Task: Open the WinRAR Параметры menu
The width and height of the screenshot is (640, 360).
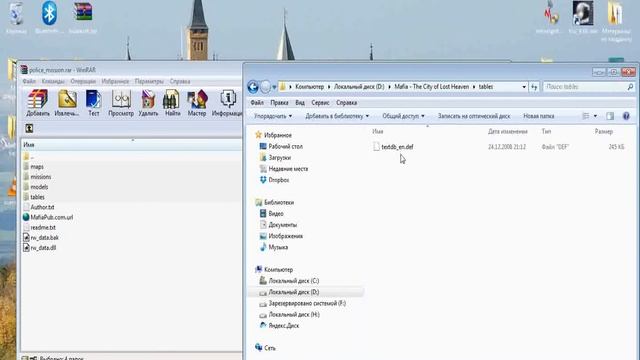Action: click(x=149, y=81)
